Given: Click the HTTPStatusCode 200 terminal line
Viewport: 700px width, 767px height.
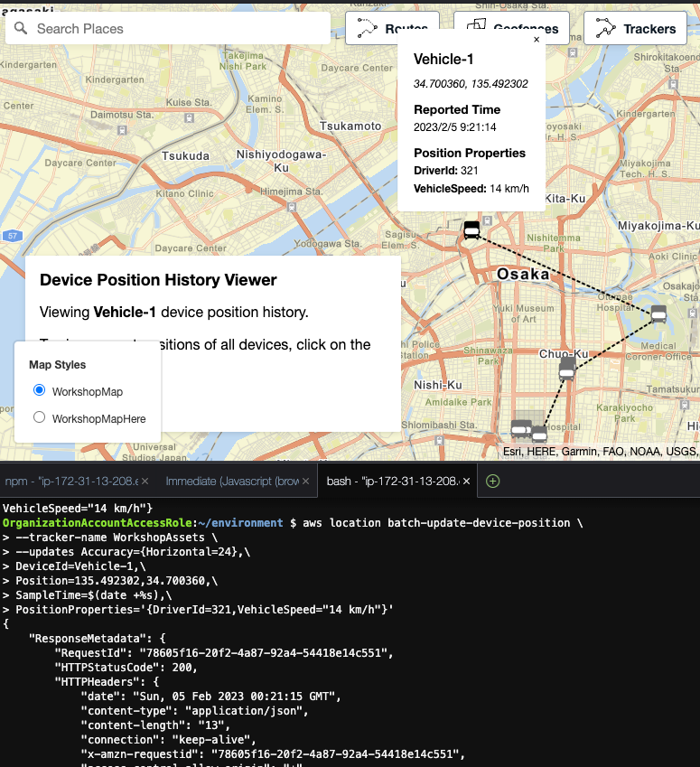Looking at the screenshot, I should 126,668.
